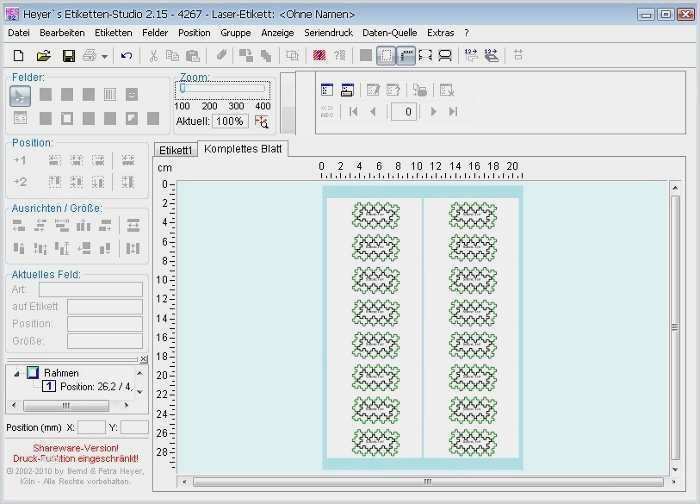The image size is (700, 504).
Task: Click first numbering 12-arrow toolbar icon
Action: click(471, 55)
